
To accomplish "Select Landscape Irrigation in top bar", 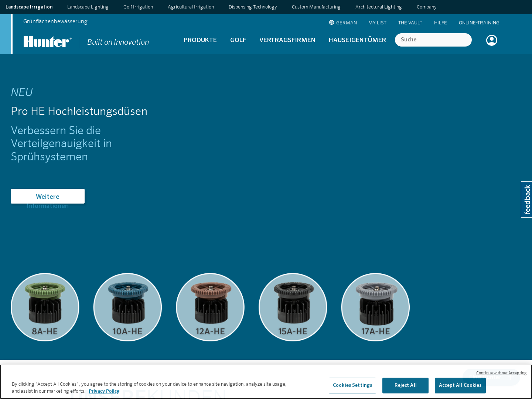I will 29,7.
